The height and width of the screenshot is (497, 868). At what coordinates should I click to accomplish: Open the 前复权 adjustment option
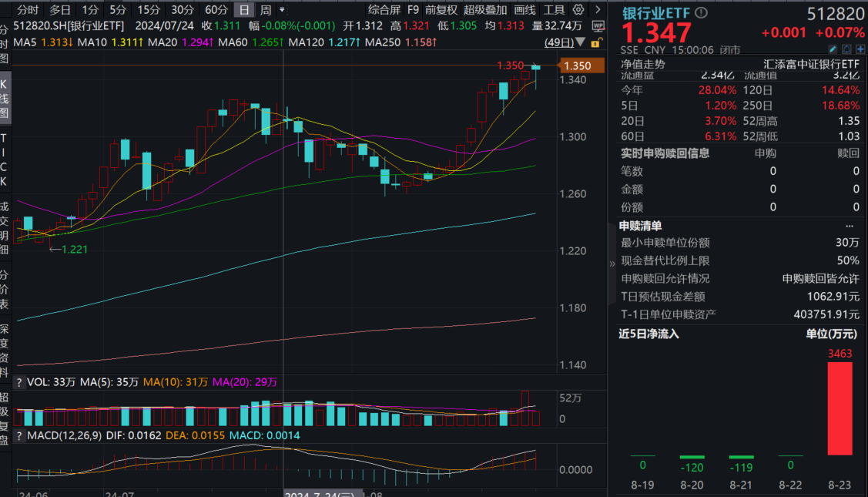coord(441,9)
